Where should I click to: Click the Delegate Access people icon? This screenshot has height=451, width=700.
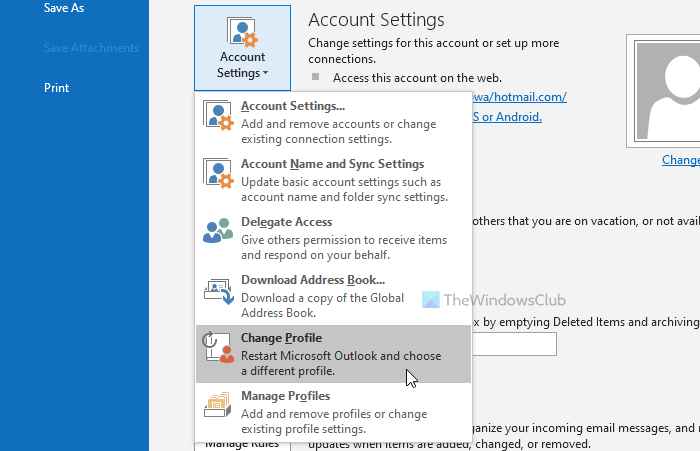[218, 230]
